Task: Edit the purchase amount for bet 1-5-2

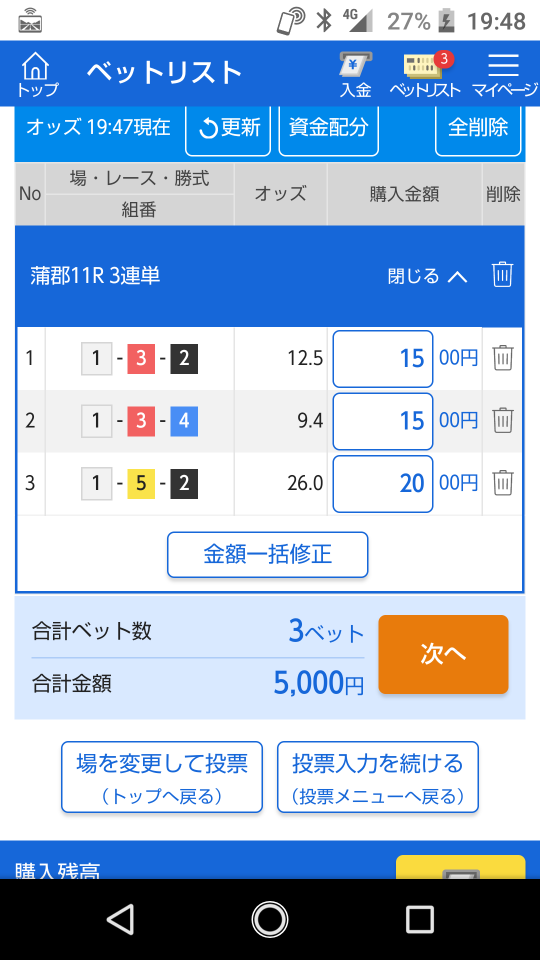Action: 383,484
